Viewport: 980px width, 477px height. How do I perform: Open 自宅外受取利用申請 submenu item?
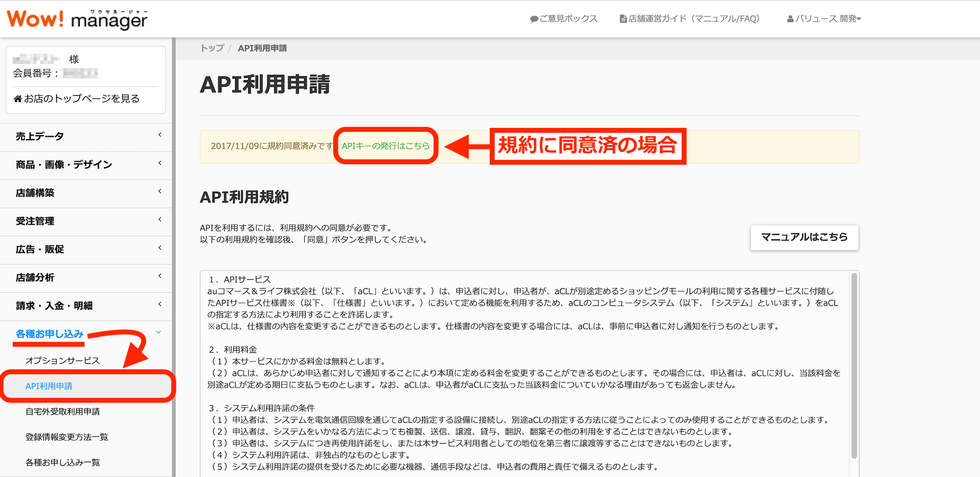[63, 412]
